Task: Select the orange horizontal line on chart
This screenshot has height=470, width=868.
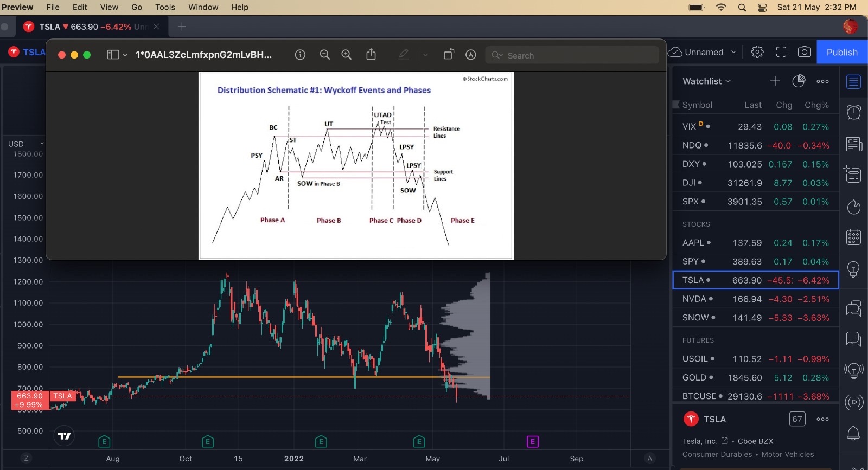Action: [x=304, y=377]
